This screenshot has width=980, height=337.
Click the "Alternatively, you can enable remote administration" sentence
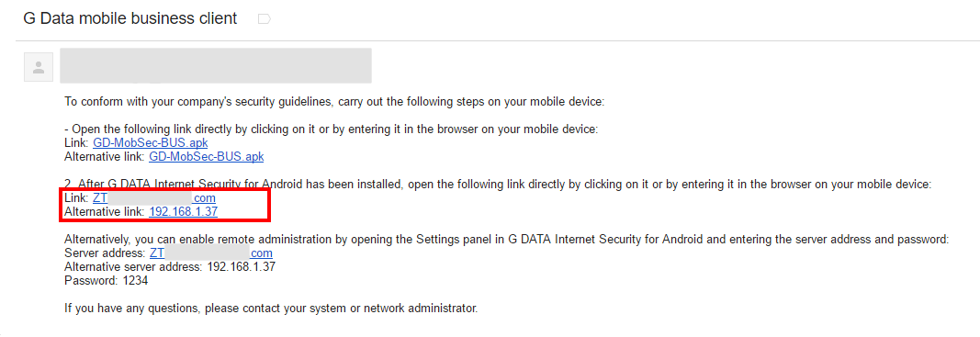click(507, 240)
